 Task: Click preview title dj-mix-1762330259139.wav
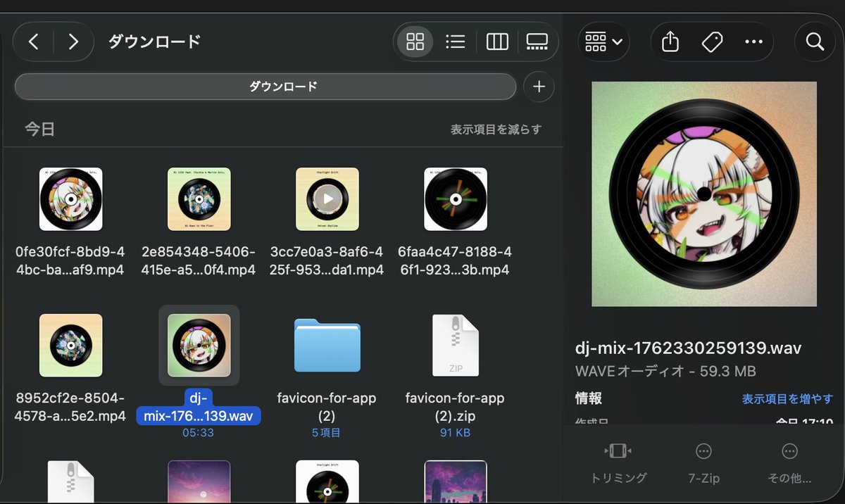click(x=689, y=348)
